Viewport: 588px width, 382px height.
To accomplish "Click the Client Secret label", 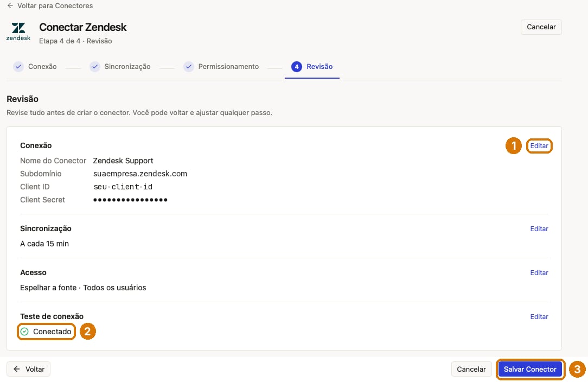I will coord(43,200).
